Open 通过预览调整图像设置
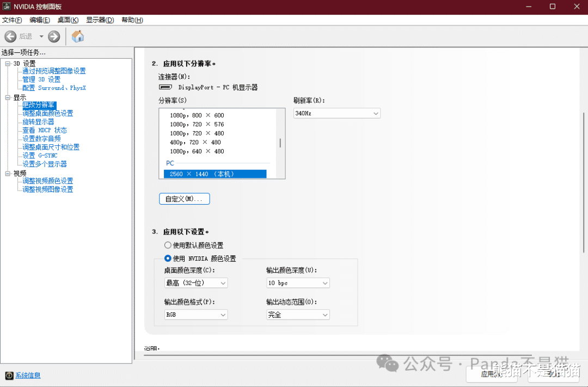The height and width of the screenshot is (387, 588). pos(54,71)
